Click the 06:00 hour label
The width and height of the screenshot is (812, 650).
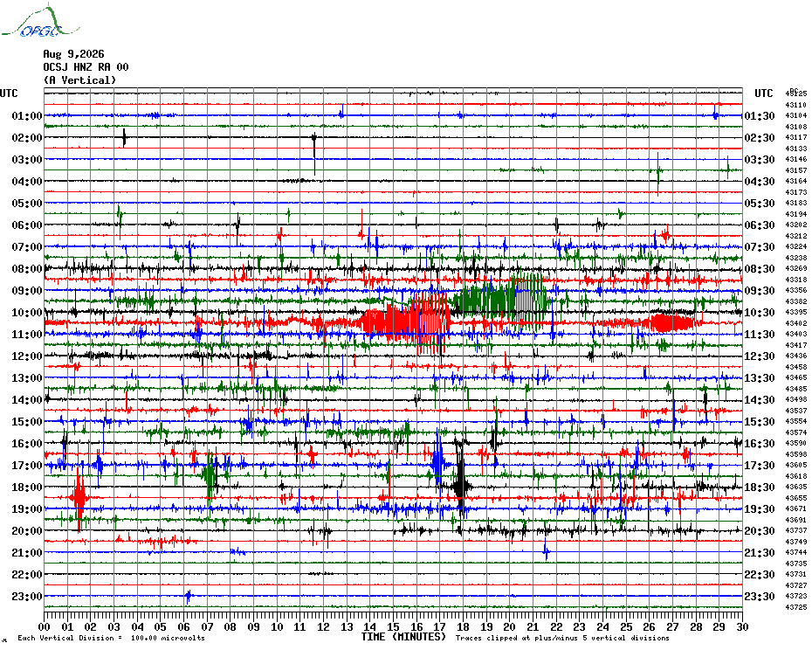pyautogui.click(x=27, y=225)
